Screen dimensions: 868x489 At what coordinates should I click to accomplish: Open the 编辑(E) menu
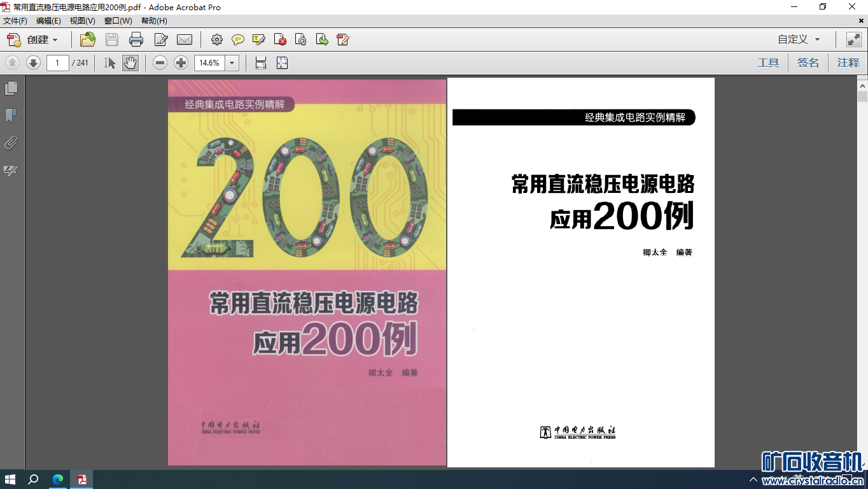click(48, 21)
